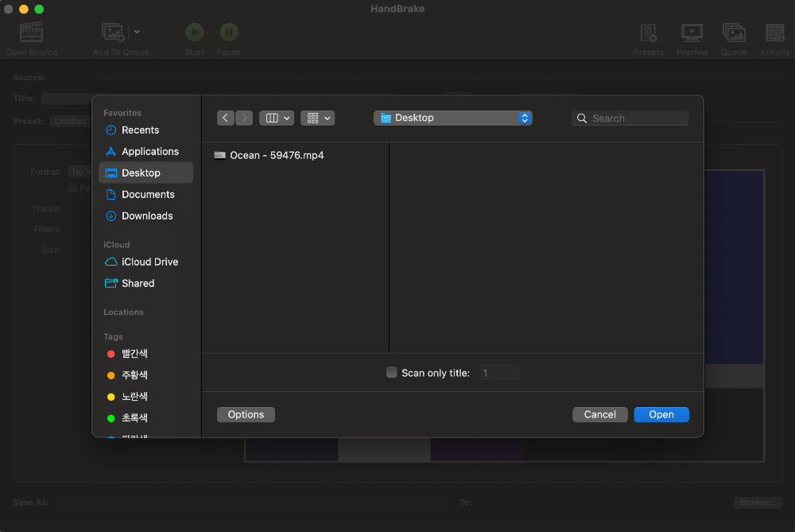Select Documents in the sidebar
Screen dimensions: 795x532
coord(146,194)
